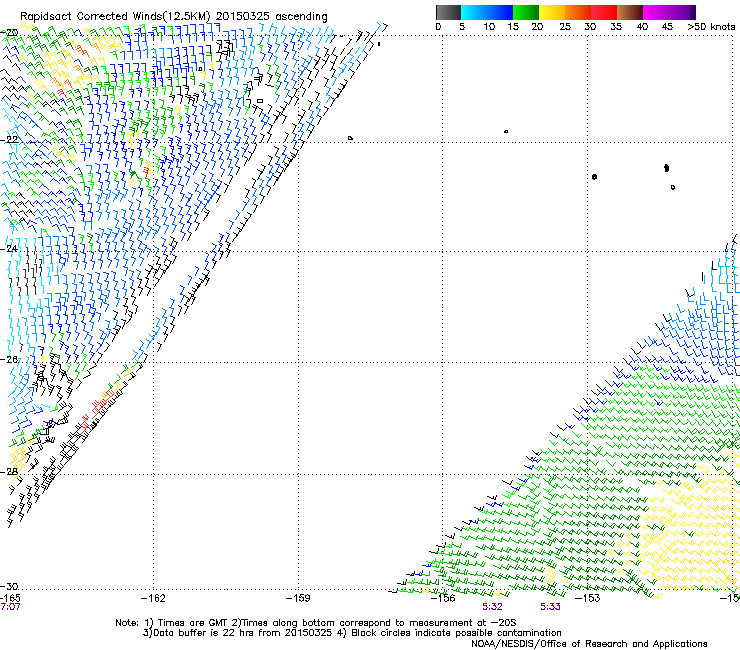Image resolution: width=740 pixels, height=650 pixels.
Task: Click the 5:32 swath time label
Action: (492, 607)
